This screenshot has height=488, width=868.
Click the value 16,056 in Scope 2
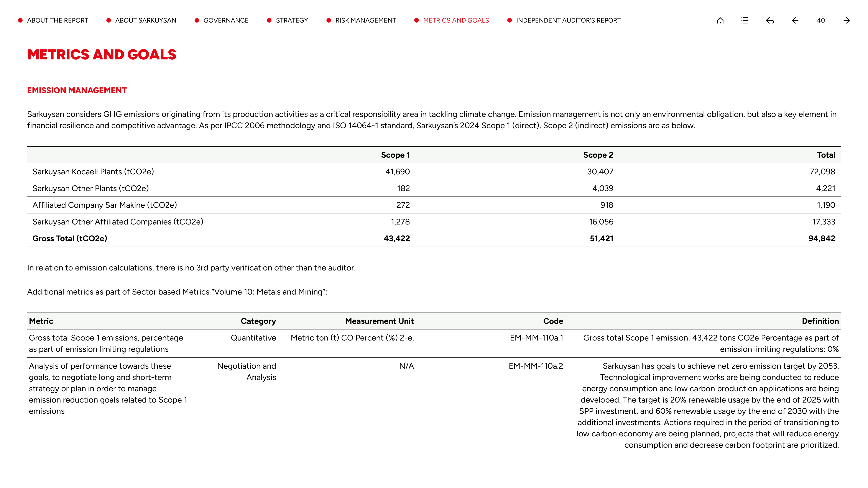(x=601, y=222)
